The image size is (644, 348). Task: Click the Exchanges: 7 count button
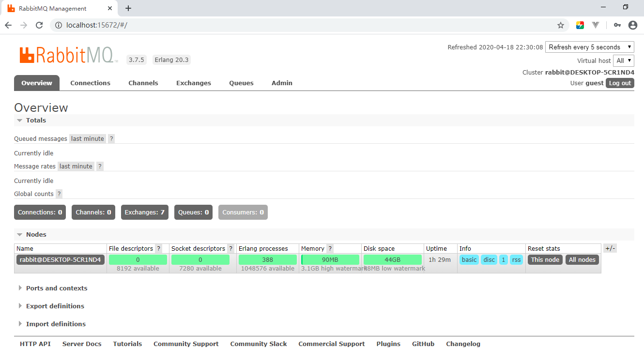(x=145, y=212)
